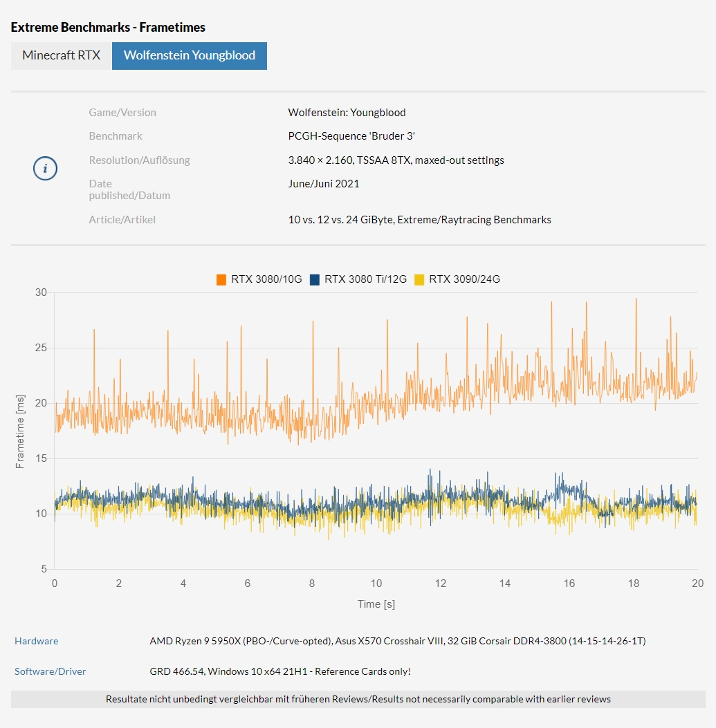Open the Software/Driver link

click(51, 671)
